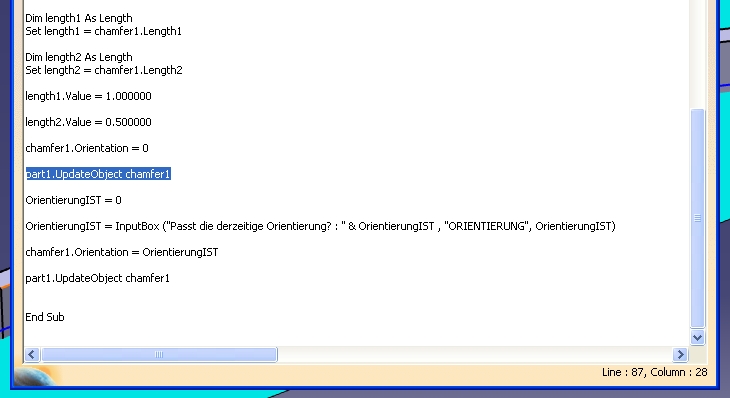Click chamfer1.Orientation = OrientierungIST line
This screenshot has width=730, height=398.
(122, 252)
